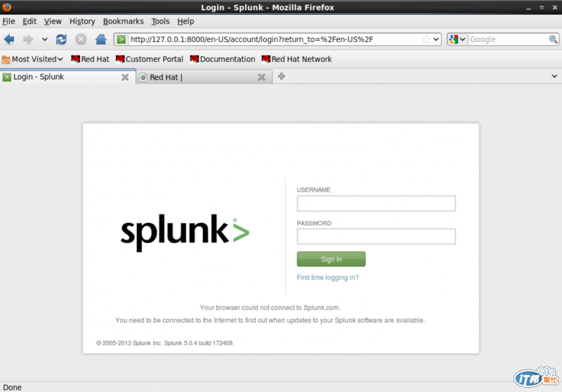Open the Edit menu

pyautogui.click(x=30, y=21)
